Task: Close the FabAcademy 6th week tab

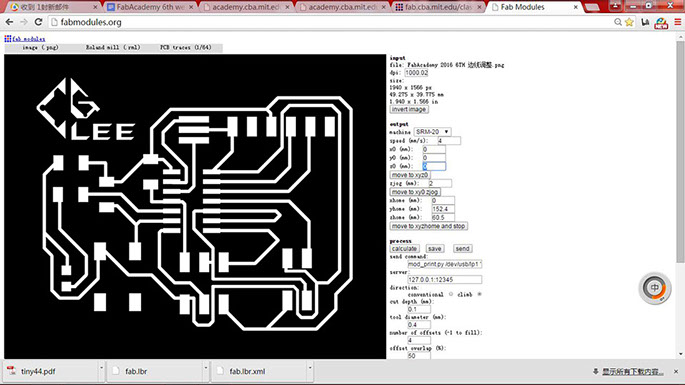Action: point(191,7)
